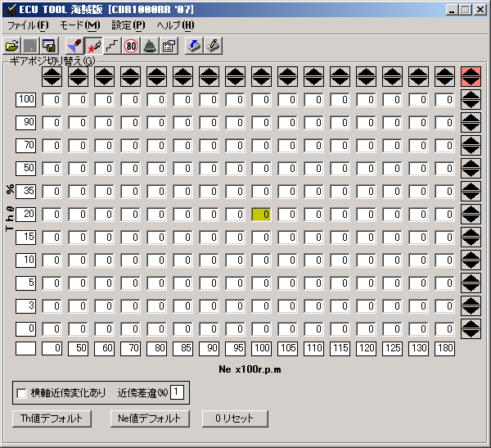Raise the Th 5 row with up arrow
Screen dimensions: 491x448
pos(471,278)
